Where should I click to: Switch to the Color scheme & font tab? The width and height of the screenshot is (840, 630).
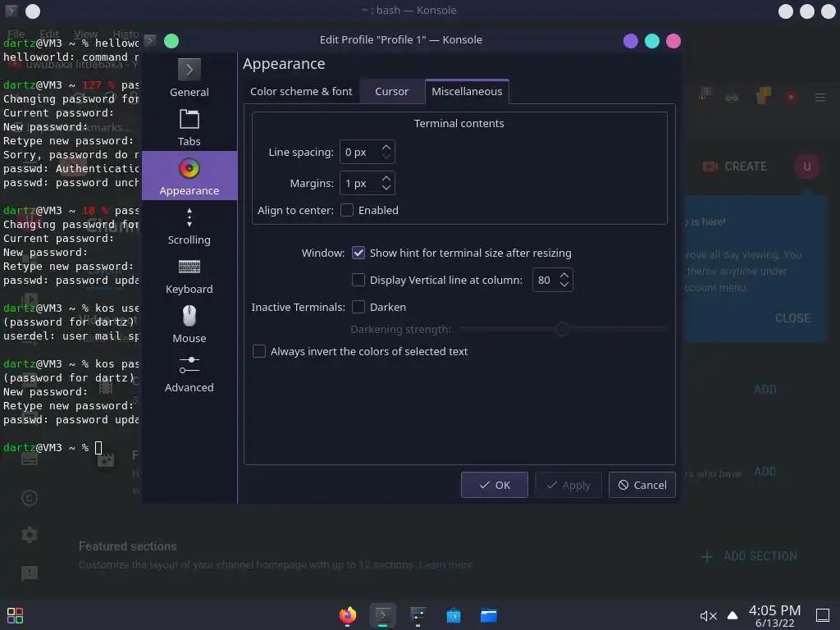point(301,92)
